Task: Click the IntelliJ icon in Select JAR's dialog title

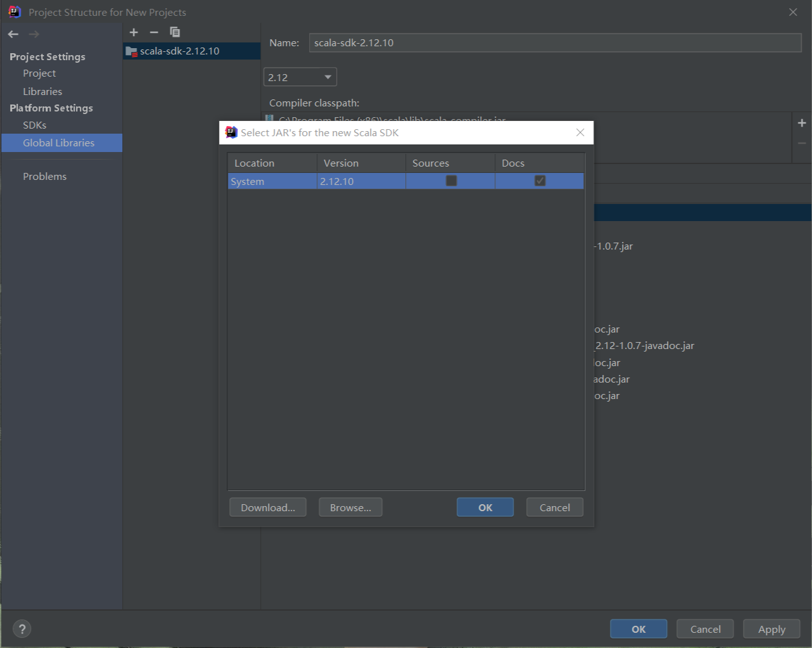Action: pos(231,132)
